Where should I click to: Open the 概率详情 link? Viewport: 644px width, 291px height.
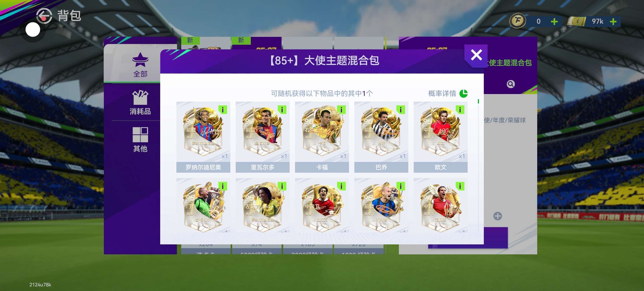click(442, 93)
